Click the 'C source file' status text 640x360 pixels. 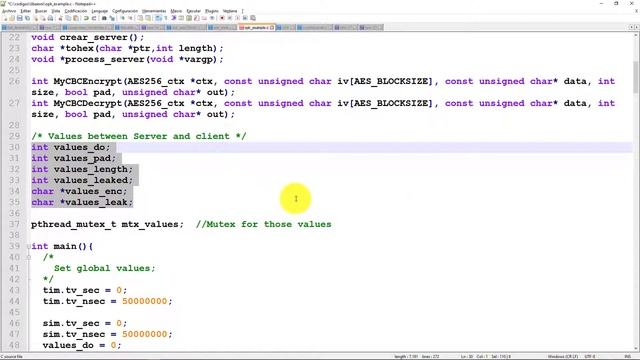[12, 356]
